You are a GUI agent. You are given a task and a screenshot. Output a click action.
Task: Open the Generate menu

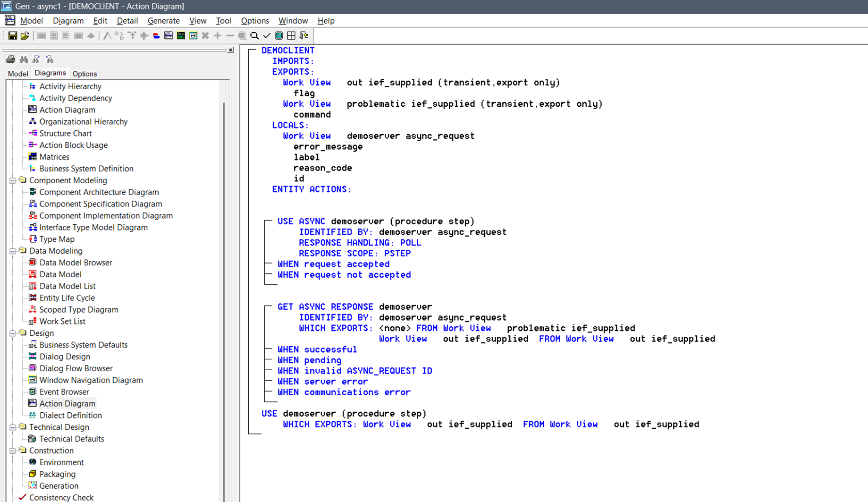click(x=163, y=21)
